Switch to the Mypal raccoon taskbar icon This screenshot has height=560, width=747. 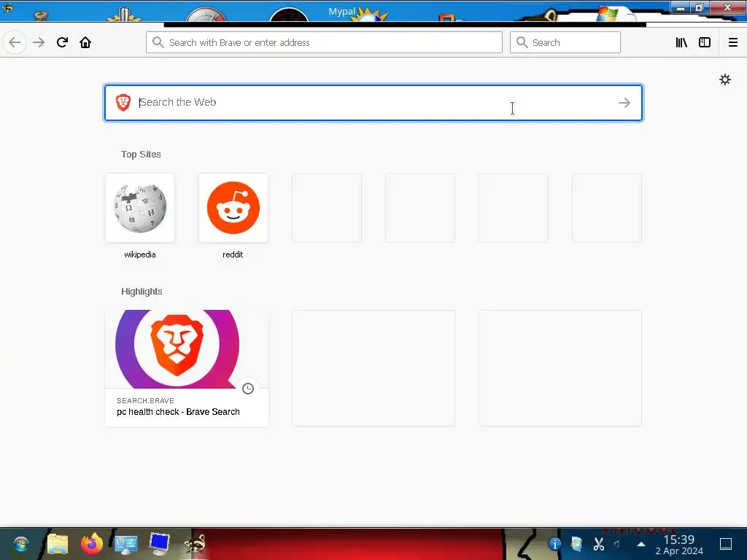(x=195, y=544)
